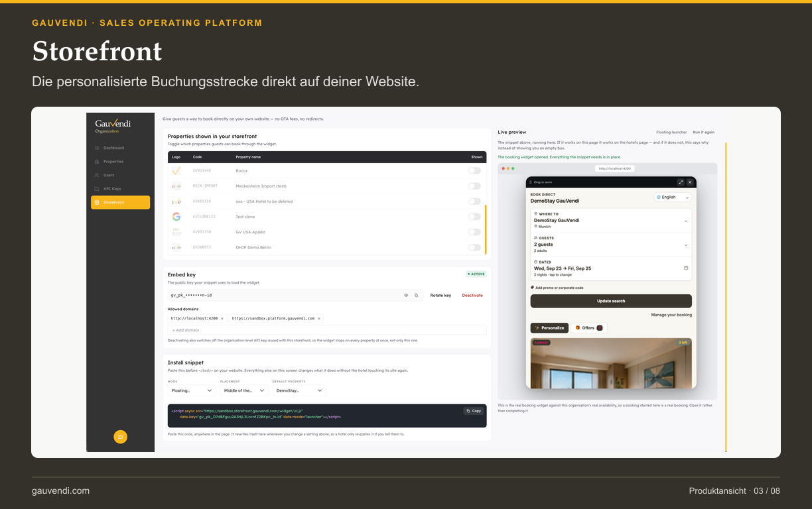Image resolution: width=812 pixels, height=509 pixels.
Task: Click the widget expand fullscreen icon
Action: tap(681, 182)
